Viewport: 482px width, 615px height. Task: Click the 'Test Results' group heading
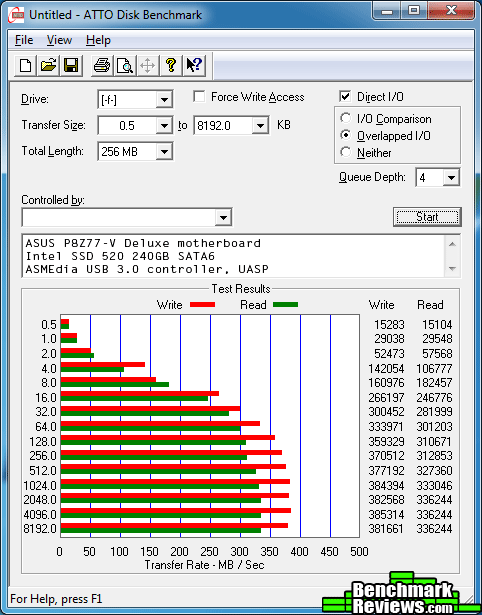(x=241, y=289)
